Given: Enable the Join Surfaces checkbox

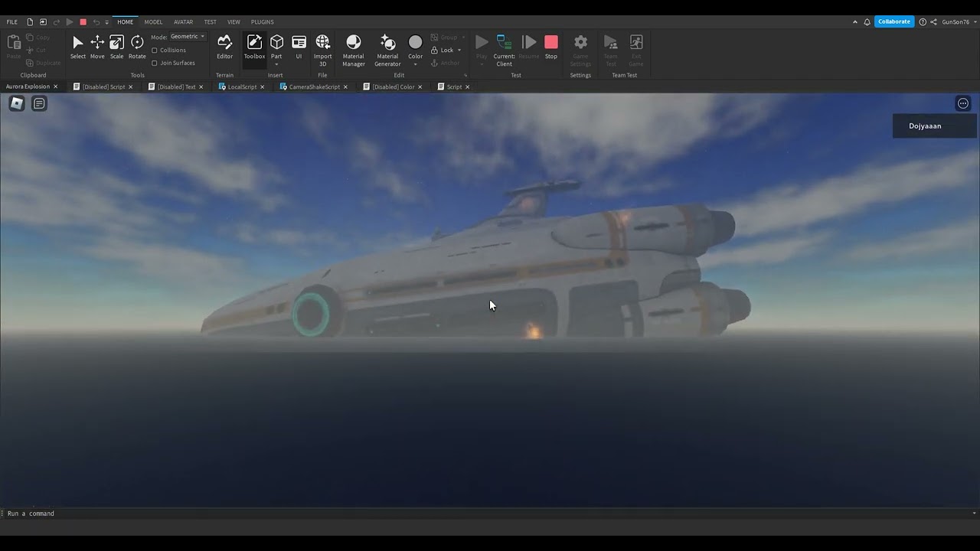Looking at the screenshot, I should point(155,63).
